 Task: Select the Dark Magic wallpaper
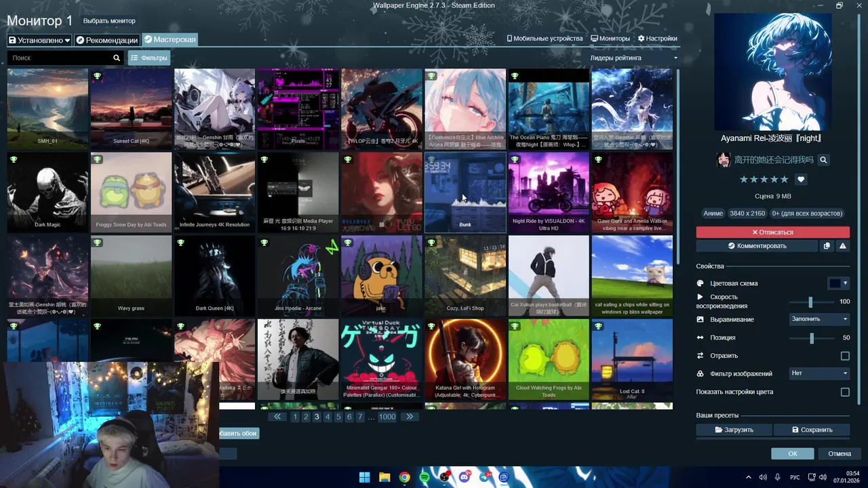point(47,192)
